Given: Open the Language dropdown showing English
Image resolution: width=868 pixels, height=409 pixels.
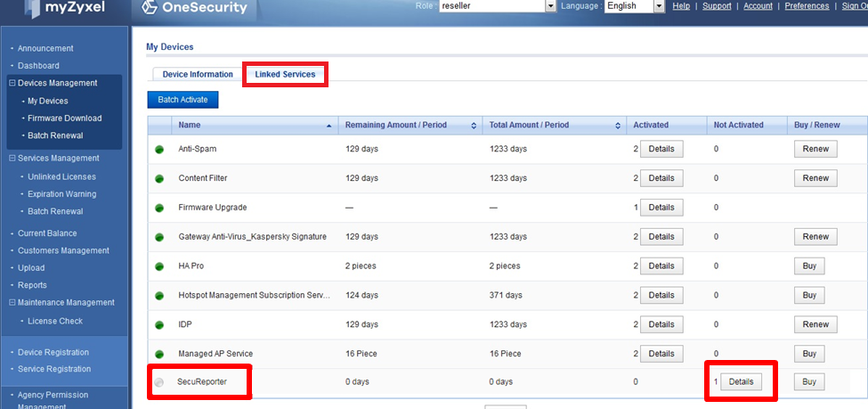Looking at the screenshot, I should tap(635, 6).
